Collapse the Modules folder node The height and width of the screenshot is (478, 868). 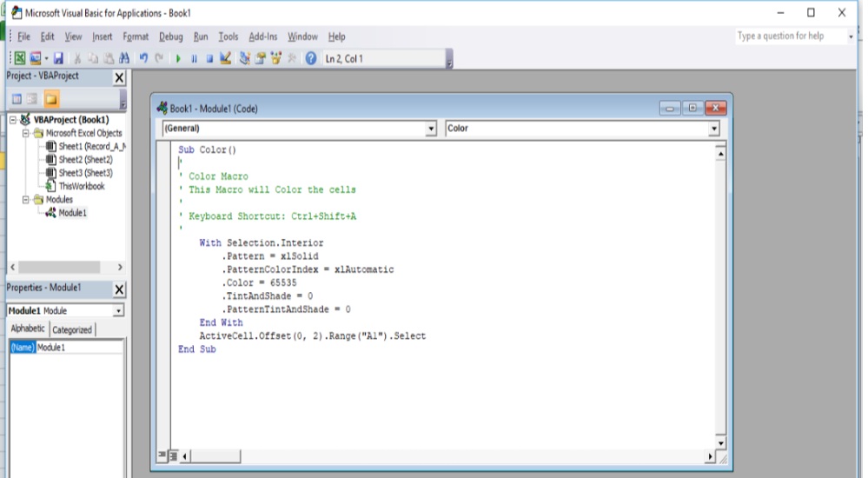(25, 199)
